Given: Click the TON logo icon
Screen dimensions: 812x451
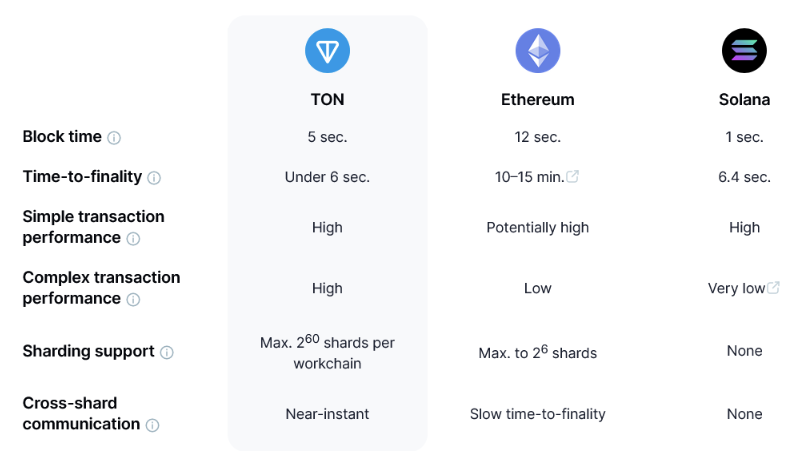Looking at the screenshot, I should [x=327, y=50].
